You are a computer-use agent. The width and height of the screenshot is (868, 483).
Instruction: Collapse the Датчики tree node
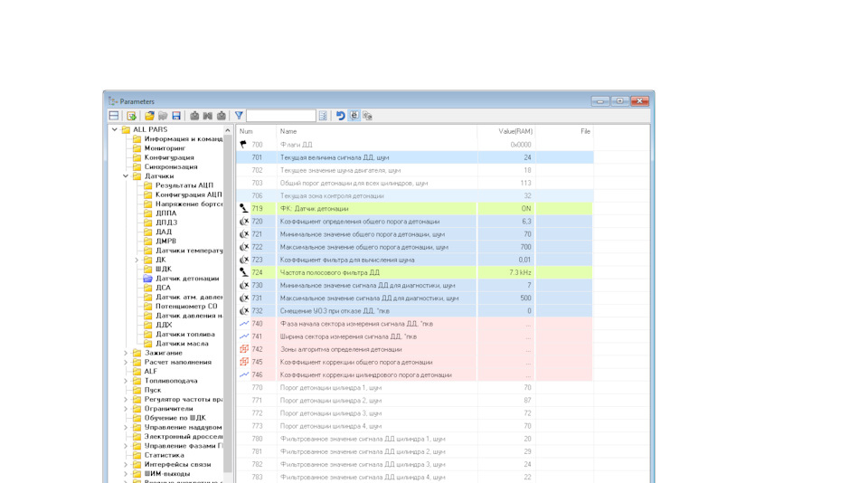[x=126, y=176]
